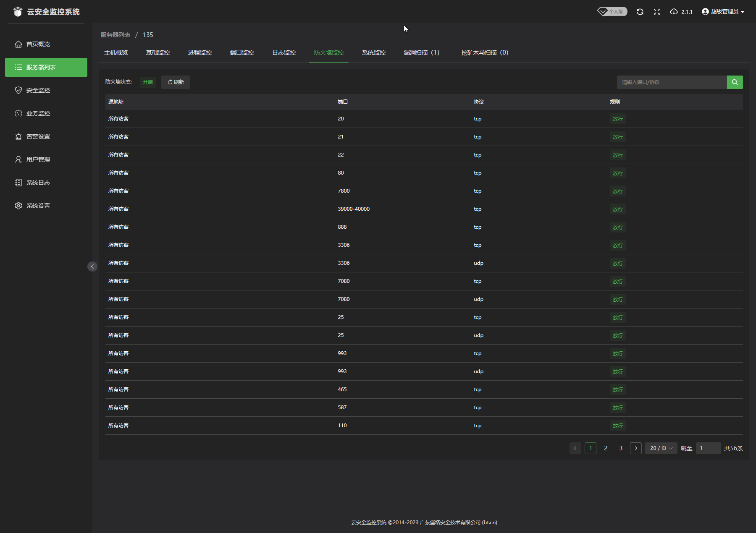Click the green search magnifier button
756x533 pixels.
[x=735, y=82]
